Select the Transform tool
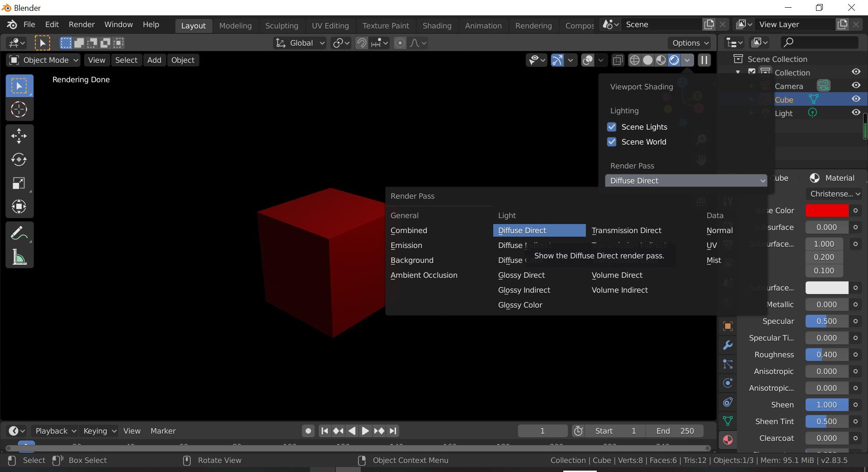This screenshot has height=472, width=868. point(19,207)
